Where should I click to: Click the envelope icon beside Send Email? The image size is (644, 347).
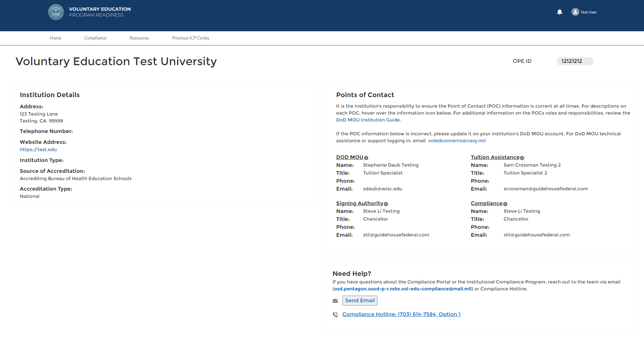click(x=335, y=301)
